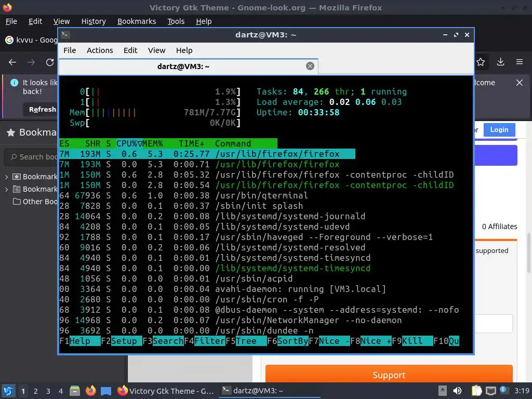Activate Victory Gtk Theme taskbar window
The width and height of the screenshot is (532, 399).
(x=166, y=391)
